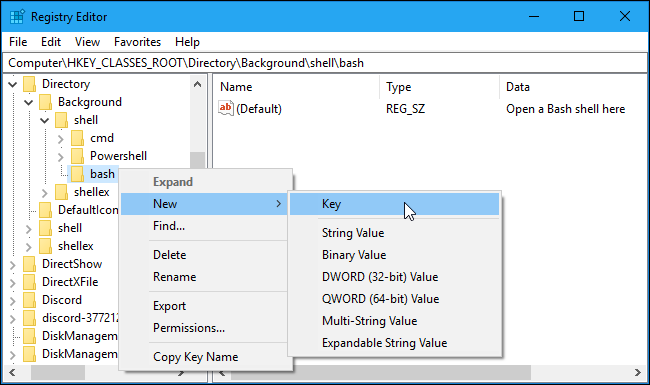Open the Edit menu
This screenshot has width=650, height=385.
click(51, 42)
